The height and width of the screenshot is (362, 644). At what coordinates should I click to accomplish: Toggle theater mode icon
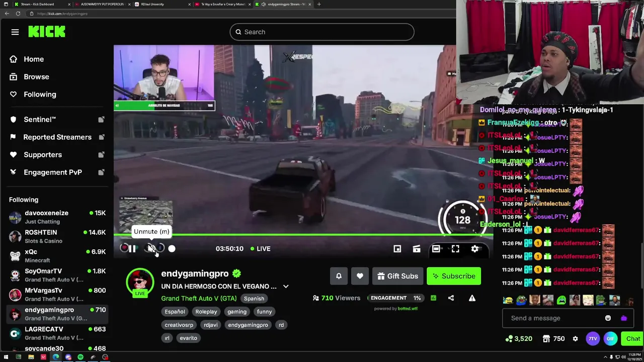pos(436,248)
